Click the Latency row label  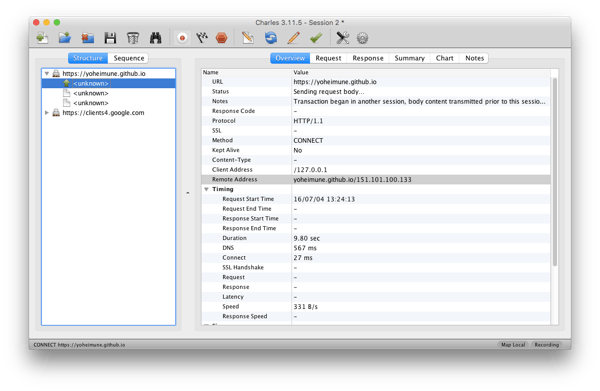(233, 297)
